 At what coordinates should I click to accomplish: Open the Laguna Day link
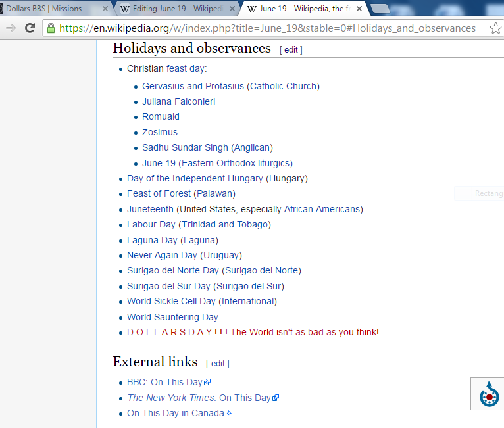[152, 240]
